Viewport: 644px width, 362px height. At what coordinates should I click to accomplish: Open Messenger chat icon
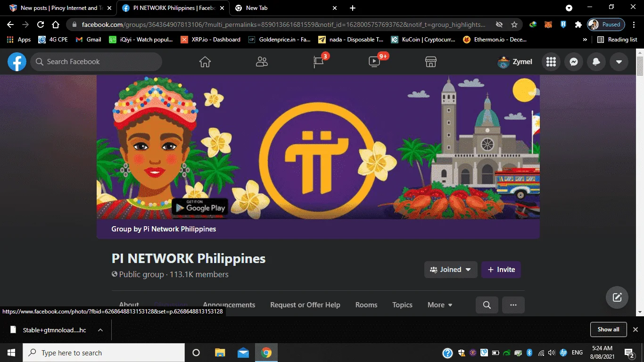coord(574,62)
